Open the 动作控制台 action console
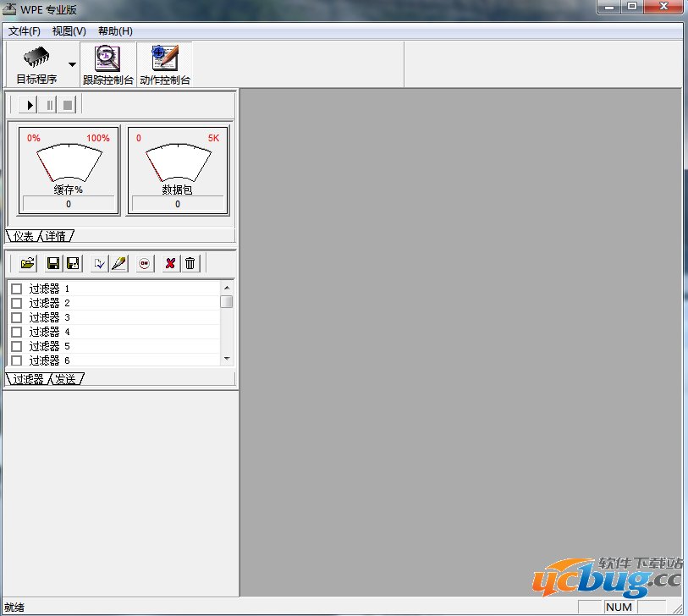 [165, 64]
